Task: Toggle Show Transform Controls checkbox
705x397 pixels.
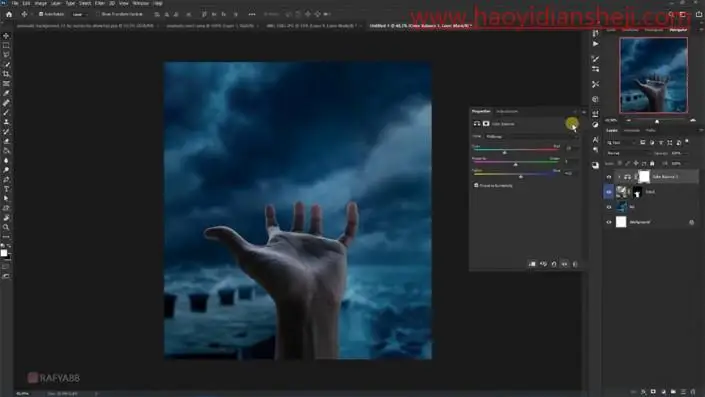Action: tap(98, 14)
